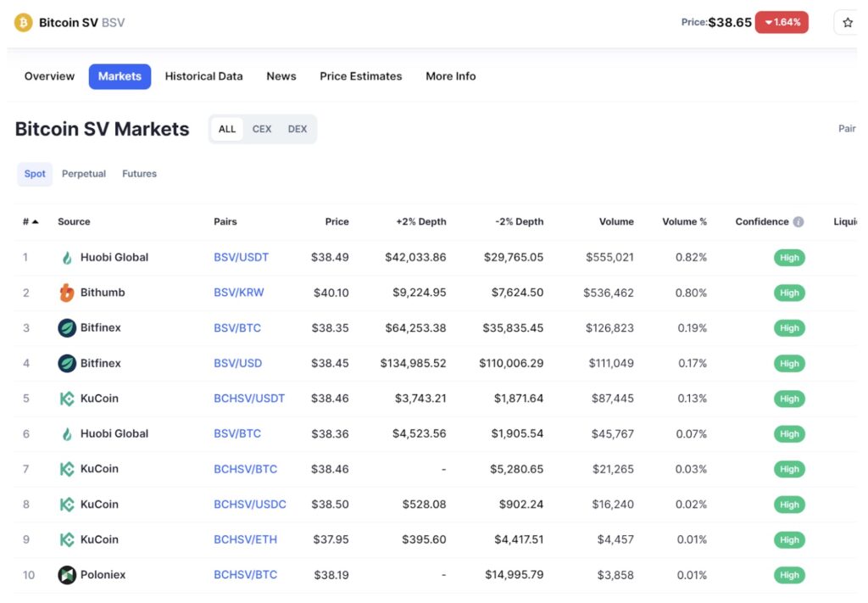Select the Markets tab
Screen dimensions: 868x603
coord(120,76)
